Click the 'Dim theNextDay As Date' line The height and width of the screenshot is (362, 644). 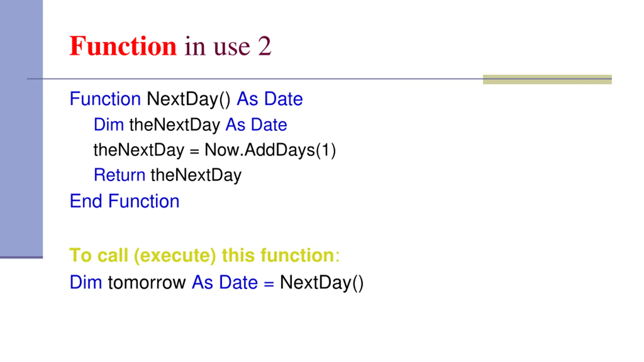(190, 125)
